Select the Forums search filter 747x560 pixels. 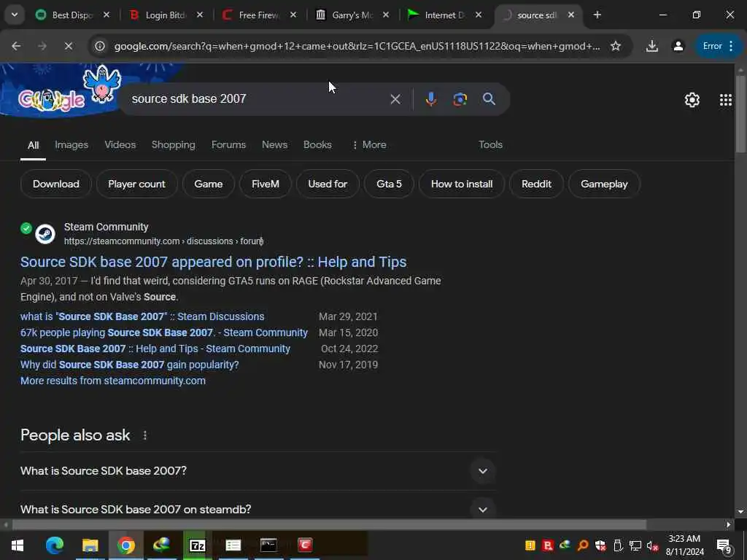pos(228,145)
